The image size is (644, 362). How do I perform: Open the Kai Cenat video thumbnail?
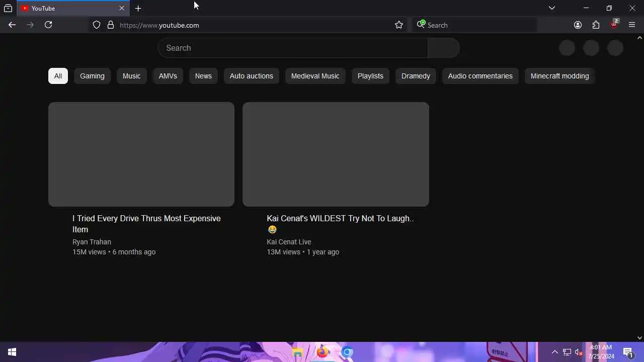coord(336,154)
